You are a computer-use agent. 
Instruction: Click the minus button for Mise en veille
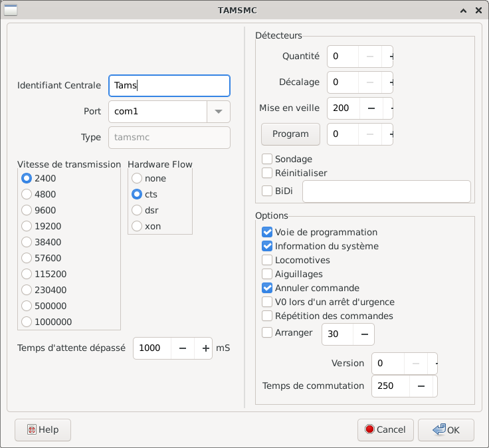pos(371,108)
